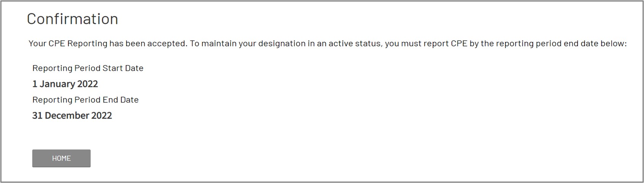Screen dimensions: 644x183
Task: Click the word 'designation' in the message
Action: click(282, 43)
